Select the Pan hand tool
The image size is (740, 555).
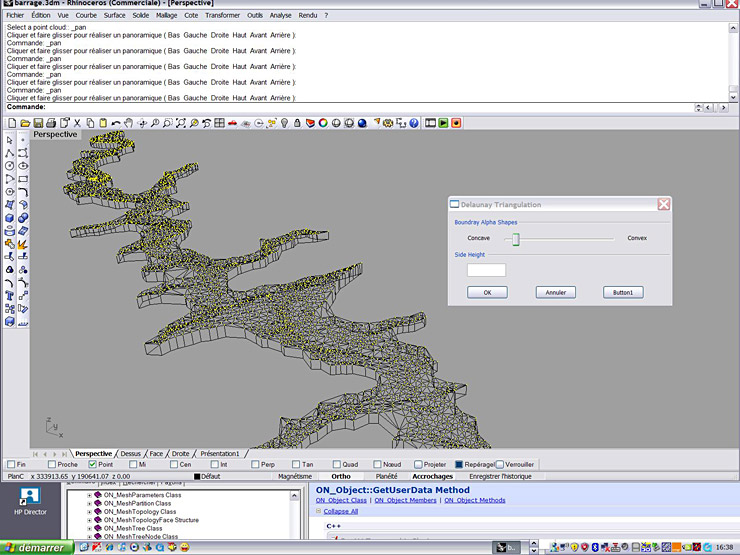coord(129,123)
